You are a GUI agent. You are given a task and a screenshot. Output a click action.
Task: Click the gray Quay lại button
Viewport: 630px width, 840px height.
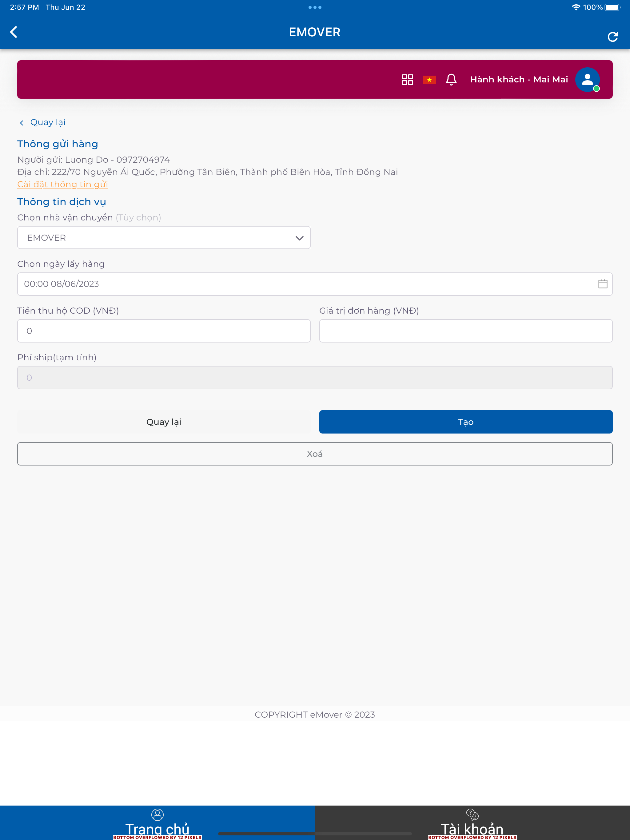[164, 422]
